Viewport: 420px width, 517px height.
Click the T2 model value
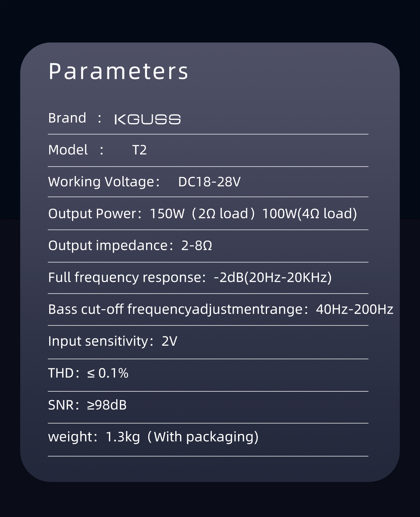(x=139, y=150)
